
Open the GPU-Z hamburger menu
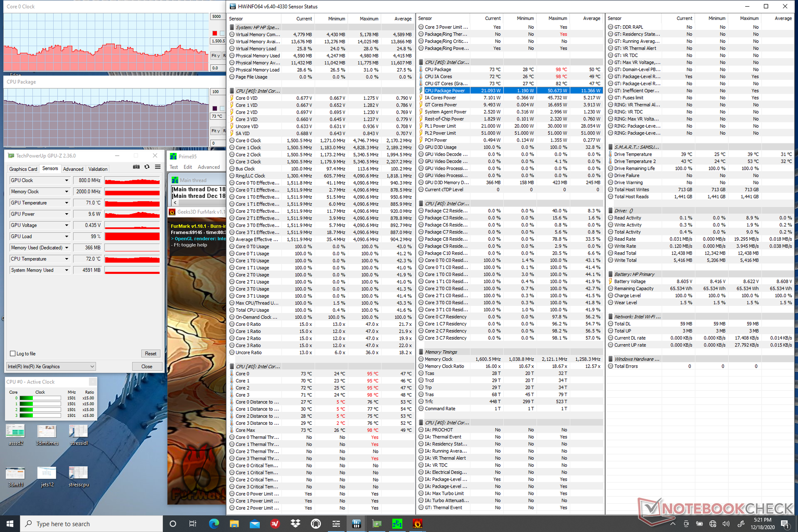click(157, 167)
